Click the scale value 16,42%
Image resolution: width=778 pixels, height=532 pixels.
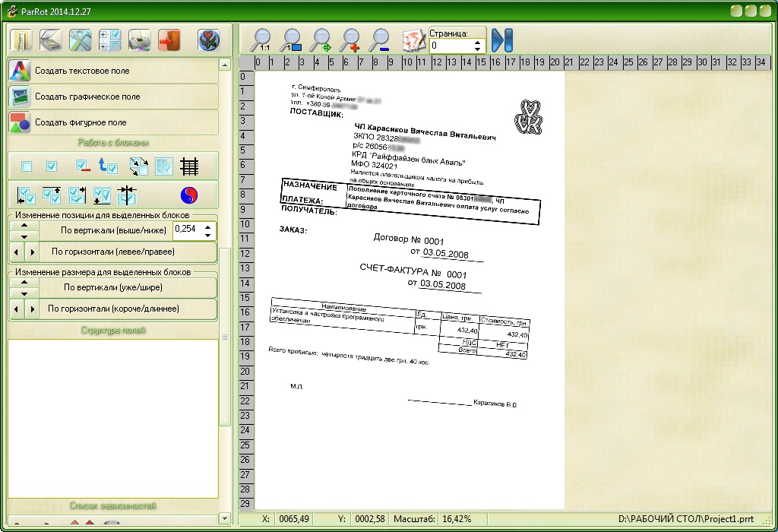point(457,519)
